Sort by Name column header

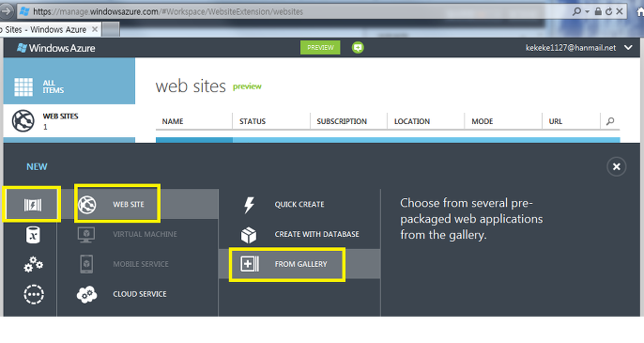click(x=173, y=121)
